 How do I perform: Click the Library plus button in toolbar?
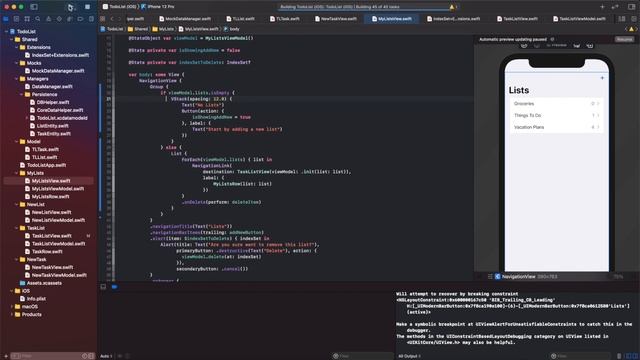pos(602,7)
